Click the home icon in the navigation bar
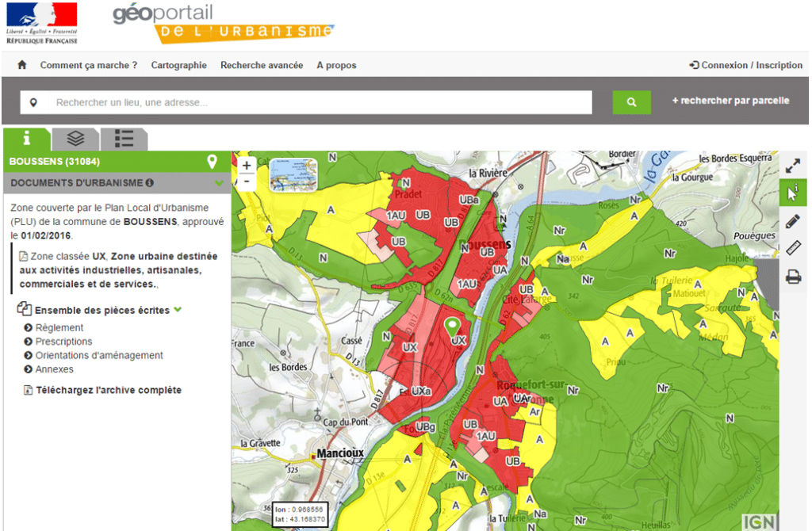The width and height of the screenshot is (812, 531). point(22,65)
